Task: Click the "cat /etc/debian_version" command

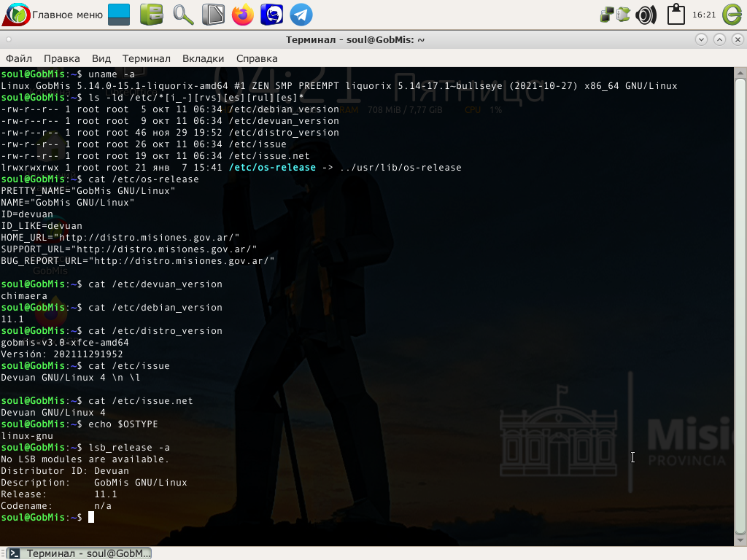Action: [155, 308]
